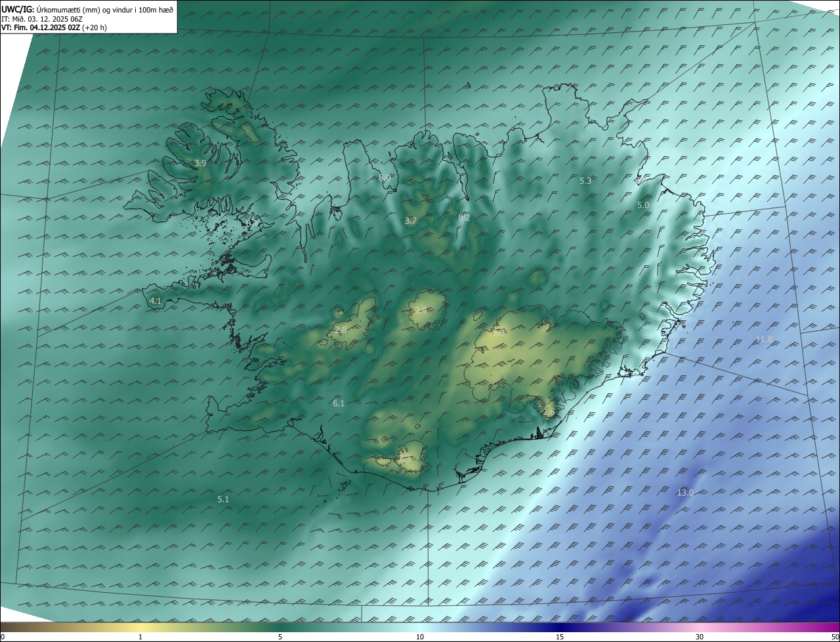Click the '1' tick on the color scale

[x=140, y=637]
